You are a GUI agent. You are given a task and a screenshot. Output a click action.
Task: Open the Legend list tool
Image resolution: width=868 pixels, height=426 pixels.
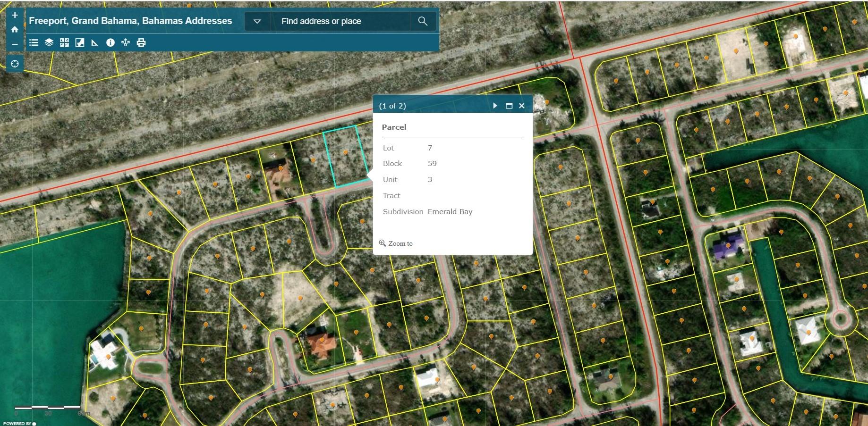click(34, 43)
